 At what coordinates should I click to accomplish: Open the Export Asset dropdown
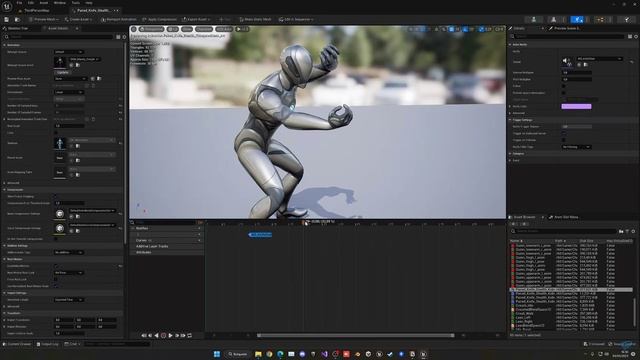[196, 19]
